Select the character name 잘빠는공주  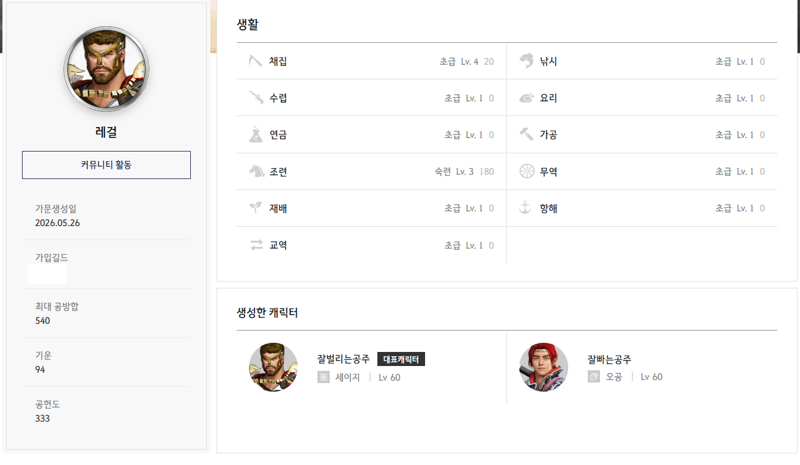coord(609,359)
